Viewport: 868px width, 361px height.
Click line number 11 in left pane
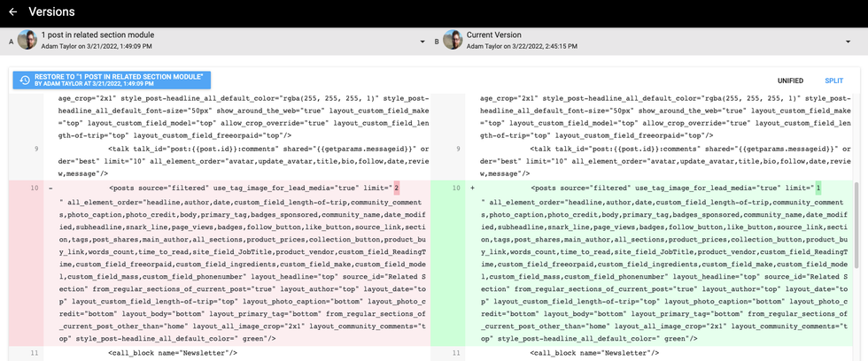pos(35,353)
